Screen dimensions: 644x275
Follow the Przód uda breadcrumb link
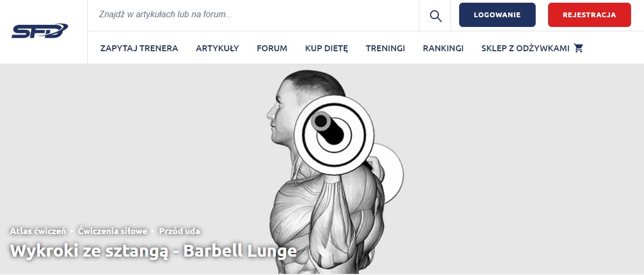pyautogui.click(x=179, y=231)
